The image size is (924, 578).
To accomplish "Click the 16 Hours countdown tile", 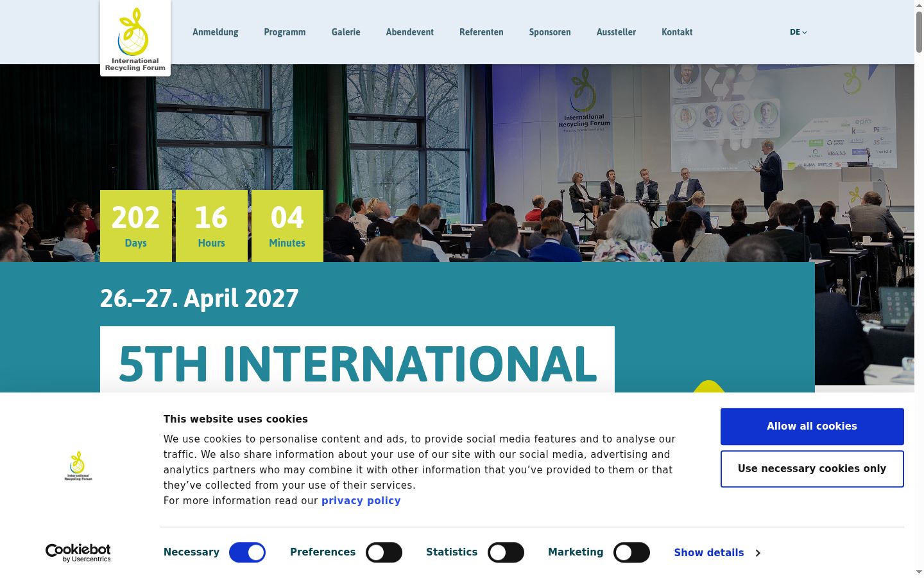I will pyautogui.click(x=212, y=226).
